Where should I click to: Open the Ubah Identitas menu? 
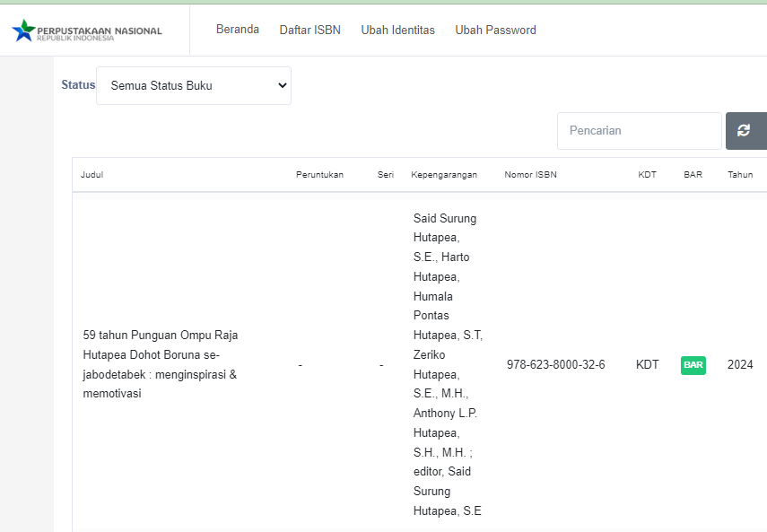397,31
